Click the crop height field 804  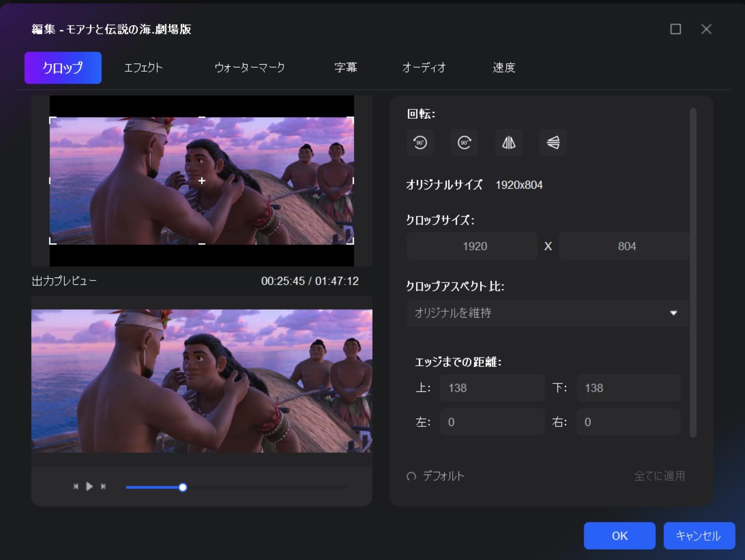pyautogui.click(x=624, y=246)
